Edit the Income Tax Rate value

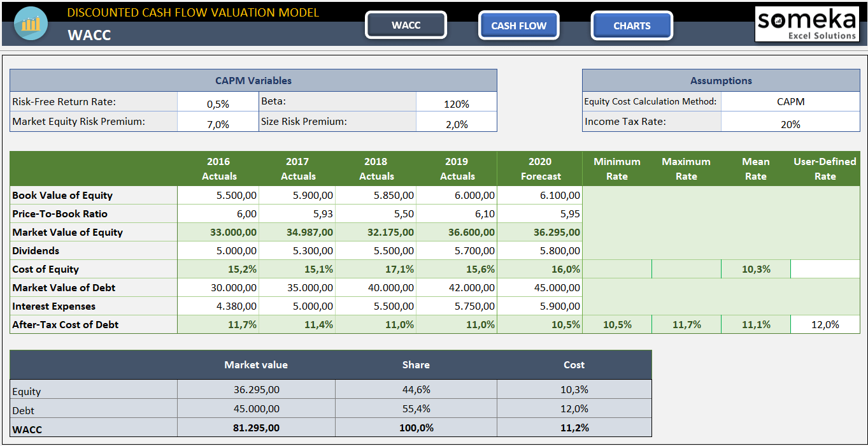790,121
